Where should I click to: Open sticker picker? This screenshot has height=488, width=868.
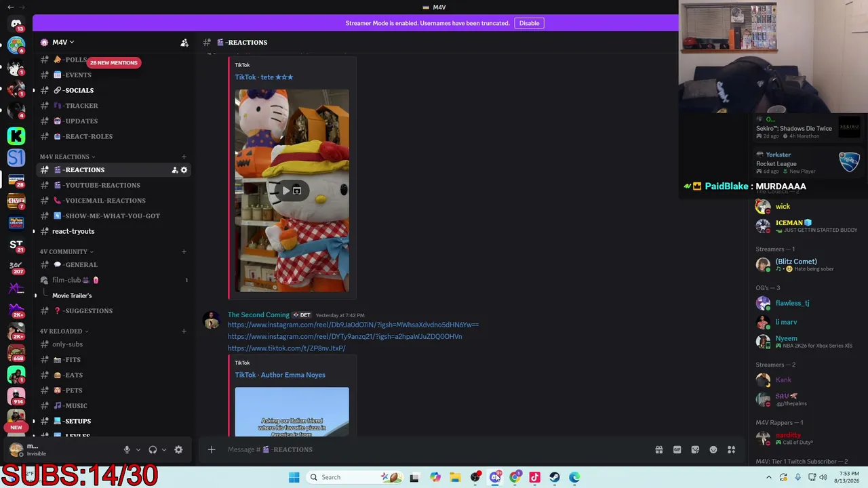[695, 449]
